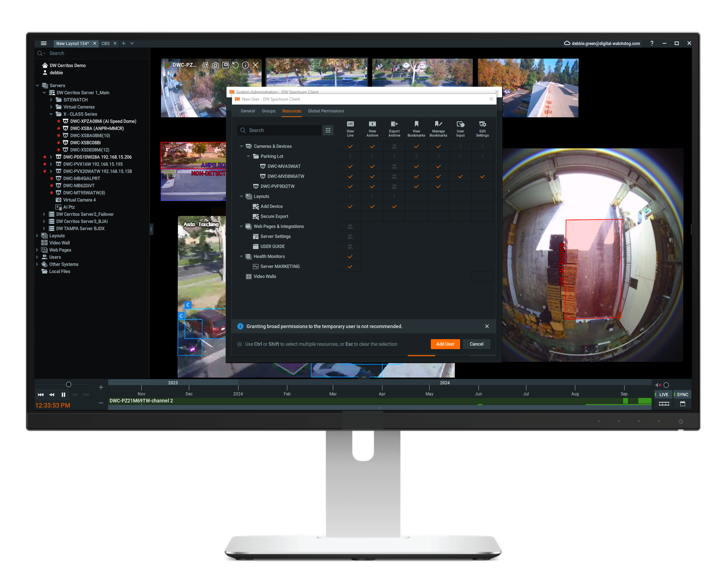Toggle User Input for DWC-MVD8WiATW
The width and height of the screenshot is (728, 586).
tap(460, 177)
